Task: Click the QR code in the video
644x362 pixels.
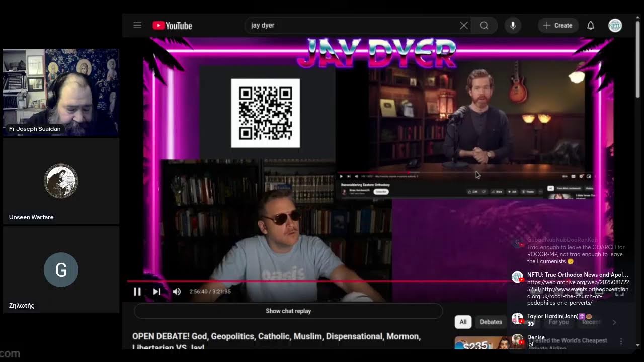Action: tap(265, 113)
